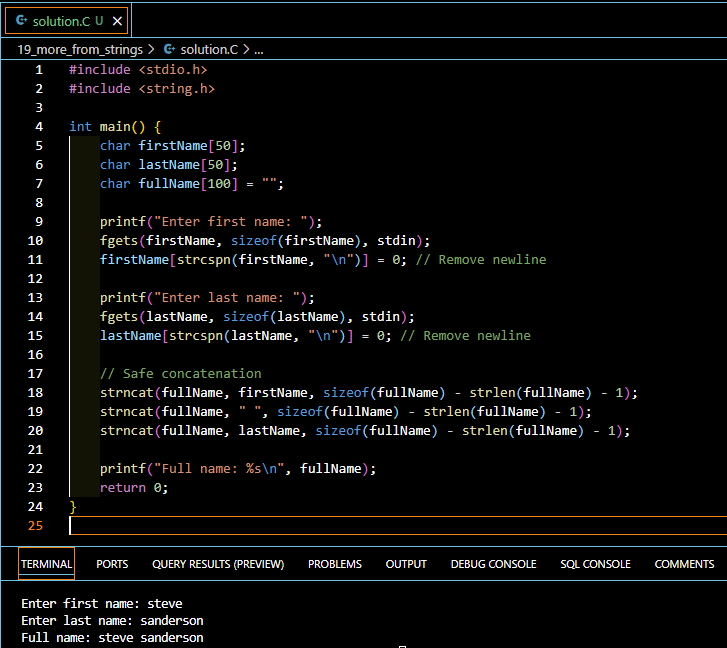
Task: Show the QUERY RESULTS (PREVIEW) tab
Action: [218, 564]
